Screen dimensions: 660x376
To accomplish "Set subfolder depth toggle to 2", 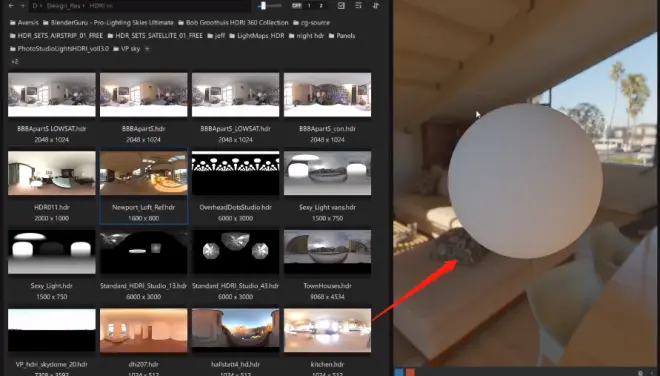I will click(321, 5).
